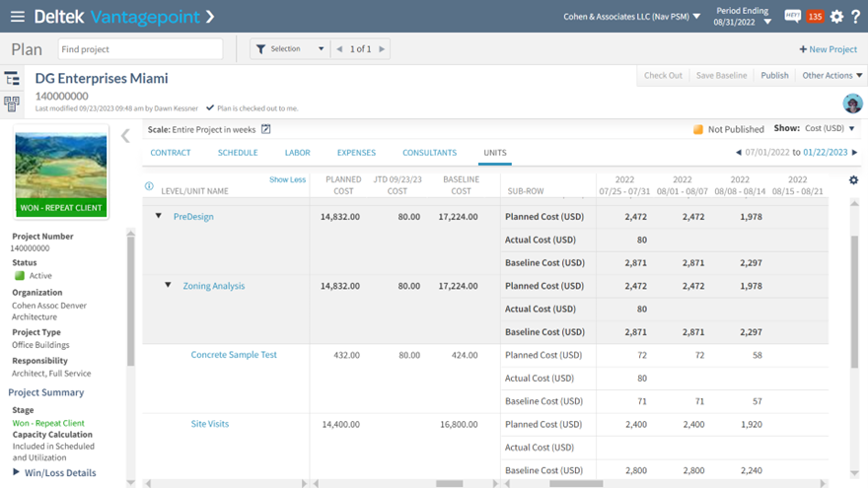
Task: Open the Hey notifications chat icon
Action: (x=792, y=17)
